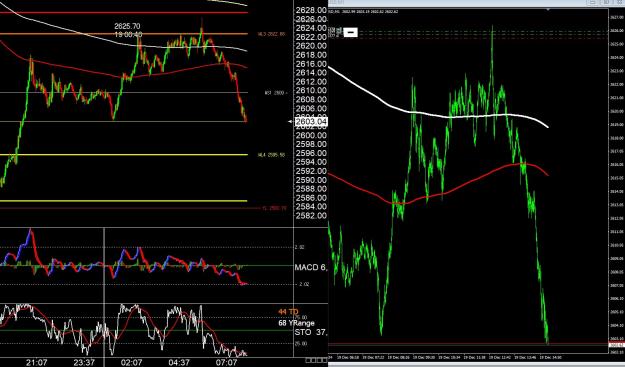This screenshot has width=625, height=367.
Task: Click the 04:37 time axis label
Action: coord(179,362)
